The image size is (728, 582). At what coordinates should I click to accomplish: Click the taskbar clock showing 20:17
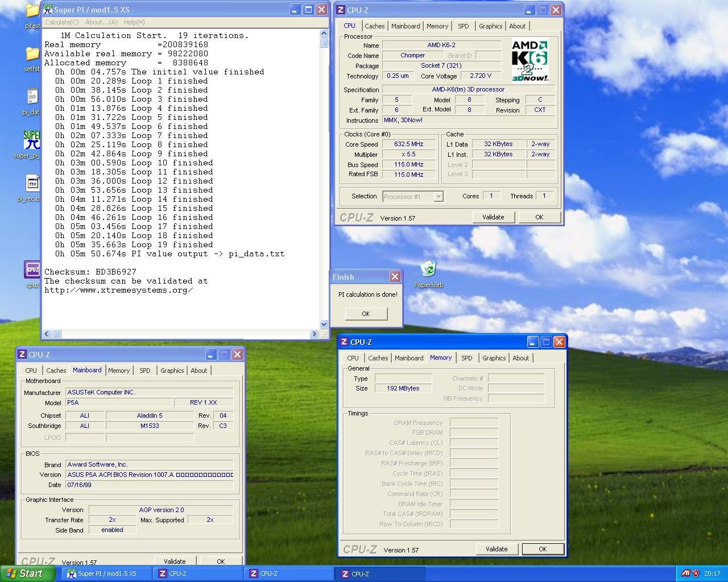[712, 573]
